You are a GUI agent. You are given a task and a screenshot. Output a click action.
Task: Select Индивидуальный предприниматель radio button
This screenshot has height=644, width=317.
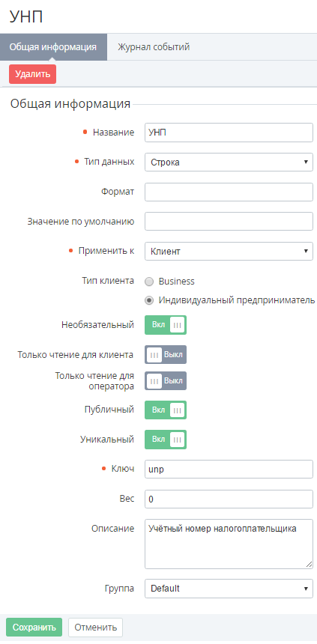click(150, 300)
